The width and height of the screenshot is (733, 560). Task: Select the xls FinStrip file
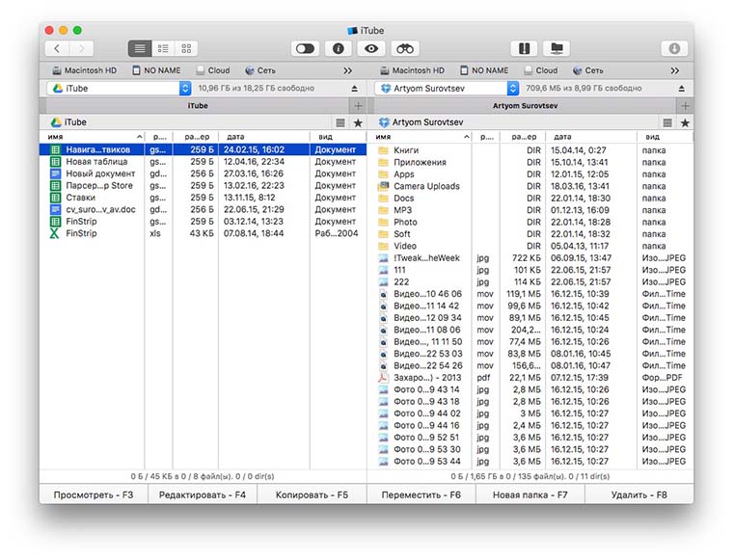(203, 233)
